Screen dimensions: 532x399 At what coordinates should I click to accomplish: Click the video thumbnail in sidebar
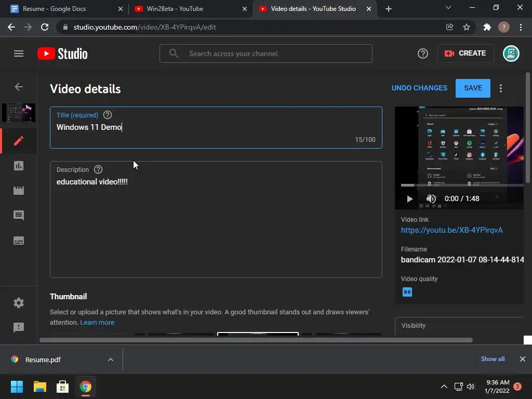click(x=19, y=113)
